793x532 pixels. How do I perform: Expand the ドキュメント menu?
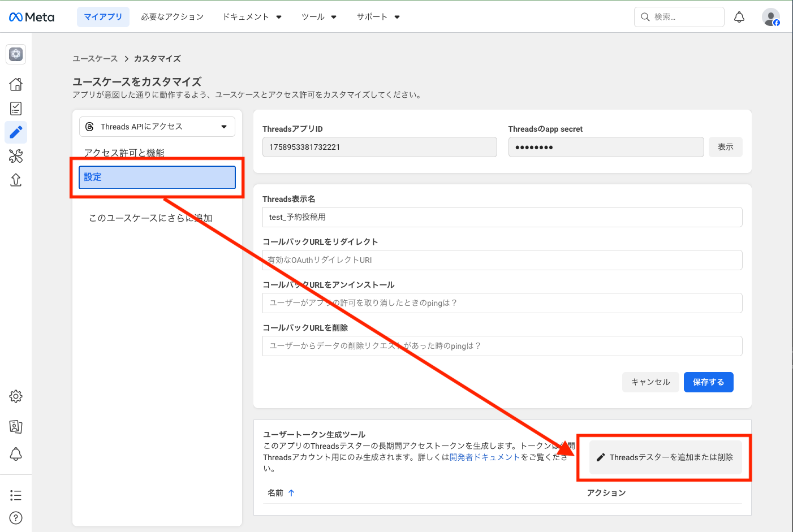click(x=252, y=17)
